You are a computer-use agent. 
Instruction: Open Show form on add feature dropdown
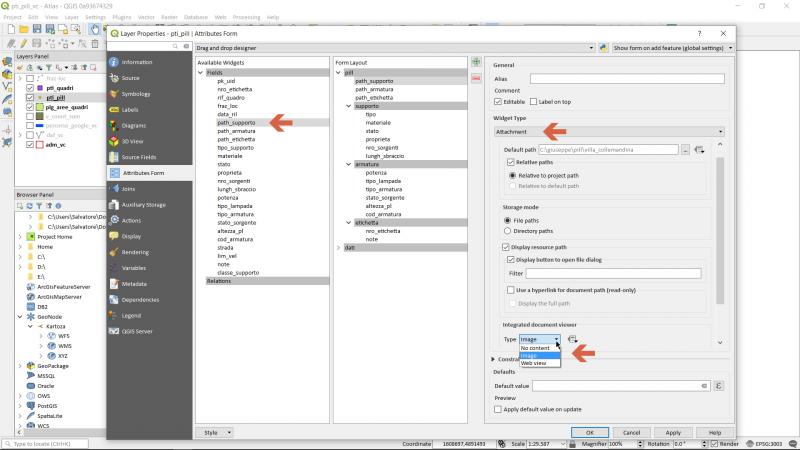(672, 47)
